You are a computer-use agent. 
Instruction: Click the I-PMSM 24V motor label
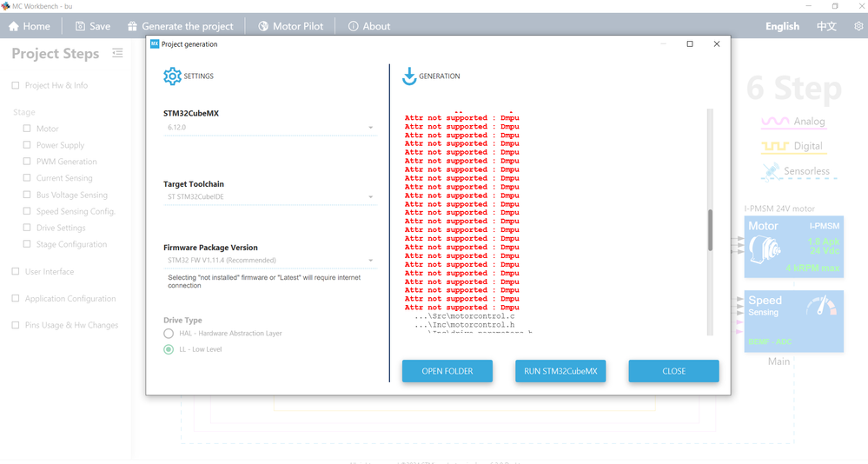779,209
